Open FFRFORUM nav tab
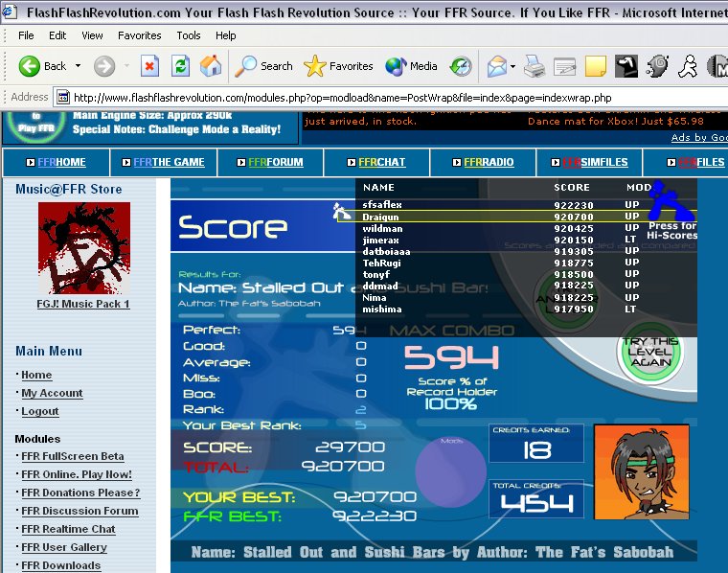This screenshot has height=573, width=728. click(x=270, y=162)
